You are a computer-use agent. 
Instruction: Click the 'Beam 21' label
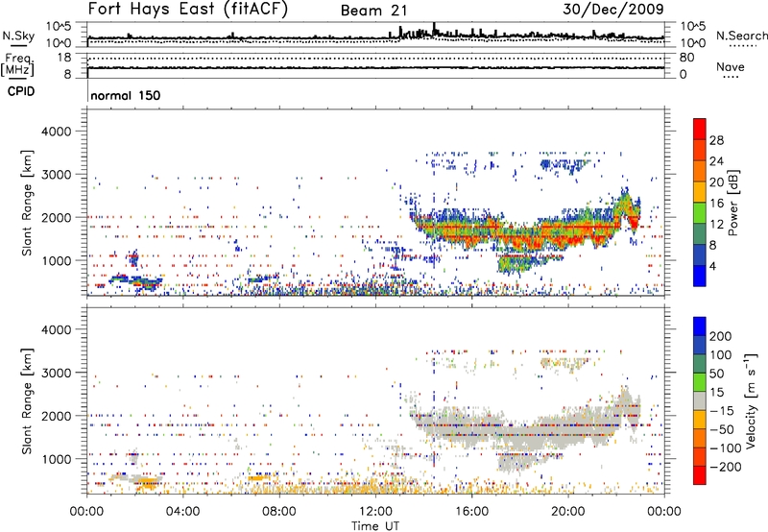tap(373, 11)
